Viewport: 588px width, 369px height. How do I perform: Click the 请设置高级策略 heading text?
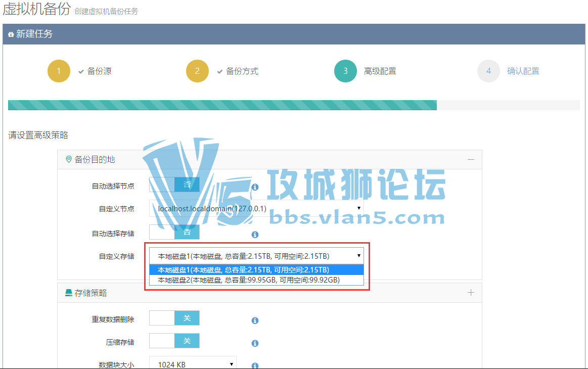(38, 135)
